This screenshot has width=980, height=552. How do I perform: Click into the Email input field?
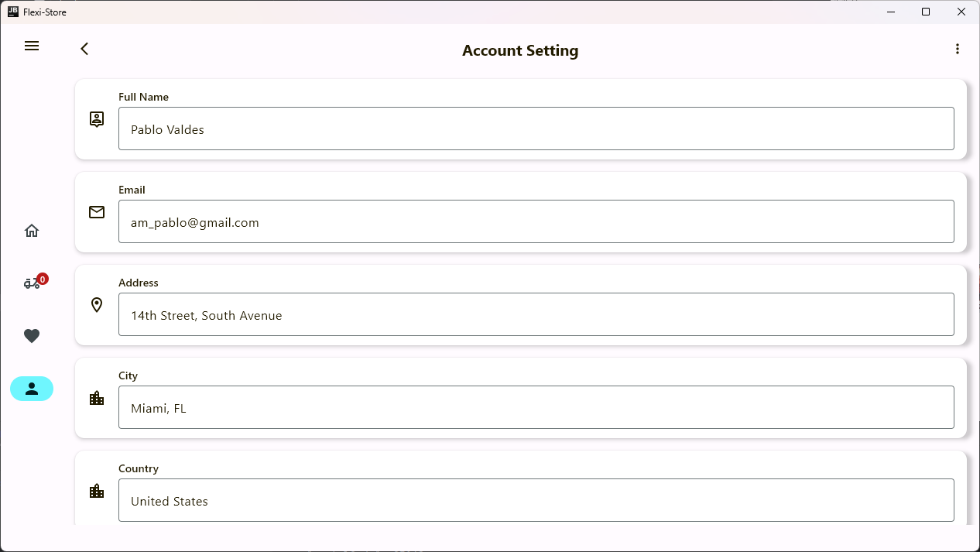[x=536, y=221]
